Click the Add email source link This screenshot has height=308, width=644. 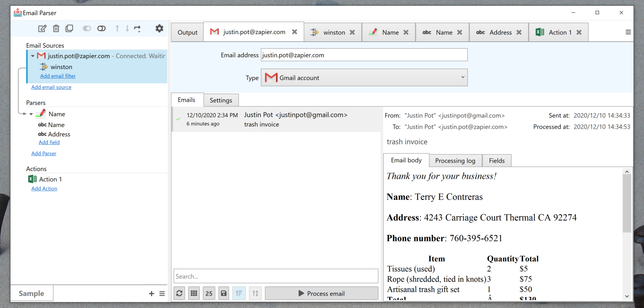click(51, 87)
